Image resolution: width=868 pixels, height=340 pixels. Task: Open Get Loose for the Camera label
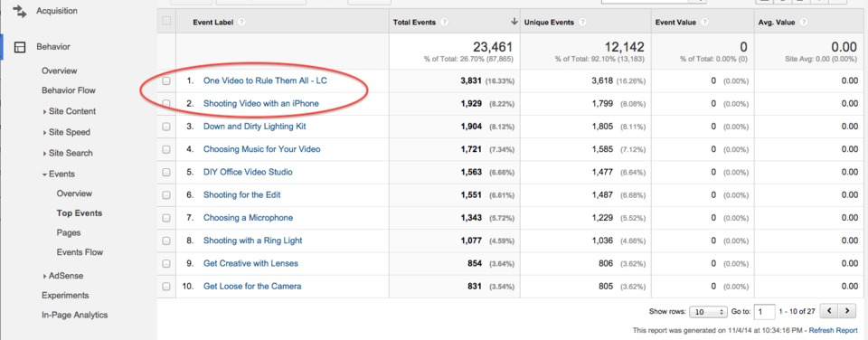tap(252, 287)
